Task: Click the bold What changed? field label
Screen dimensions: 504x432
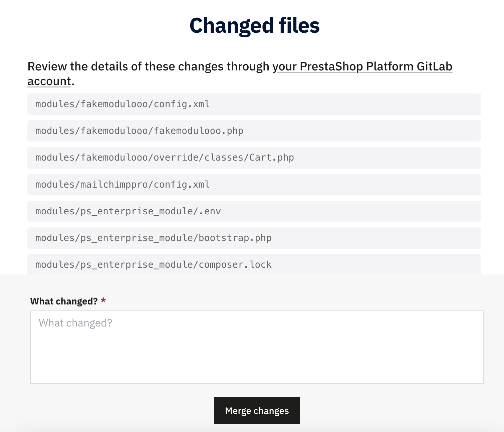Action: [x=64, y=301]
